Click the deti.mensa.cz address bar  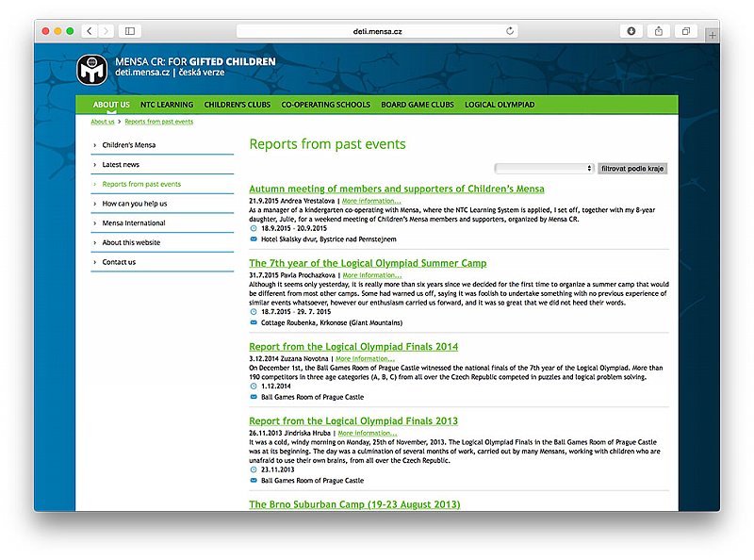click(377, 31)
